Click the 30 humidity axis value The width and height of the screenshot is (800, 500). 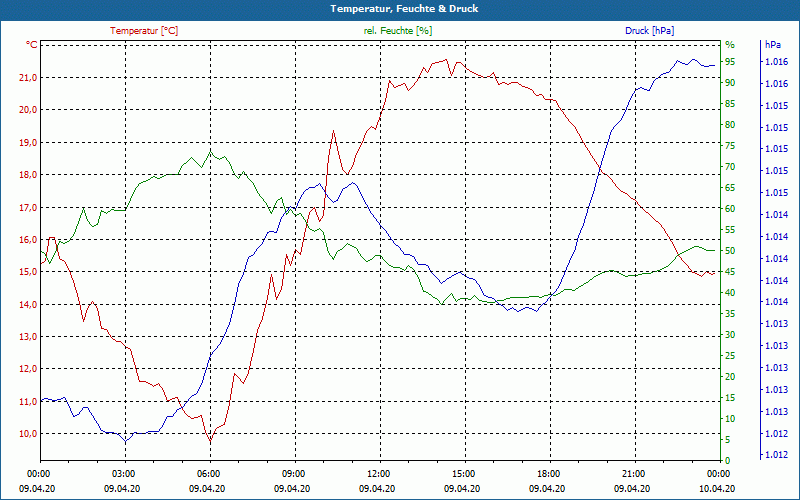pos(730,335)
